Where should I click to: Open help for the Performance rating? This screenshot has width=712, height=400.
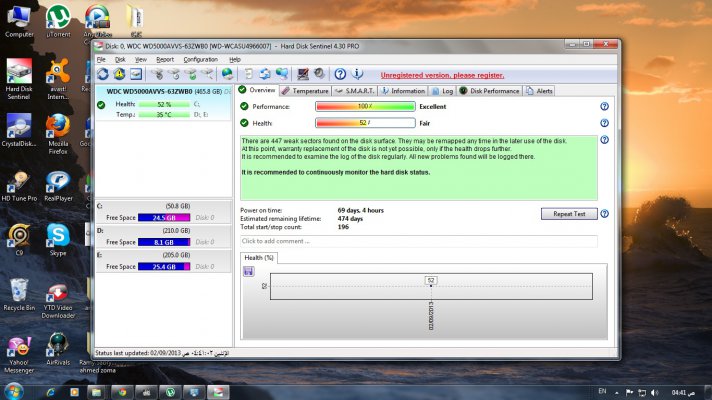[x=604, y=106]
